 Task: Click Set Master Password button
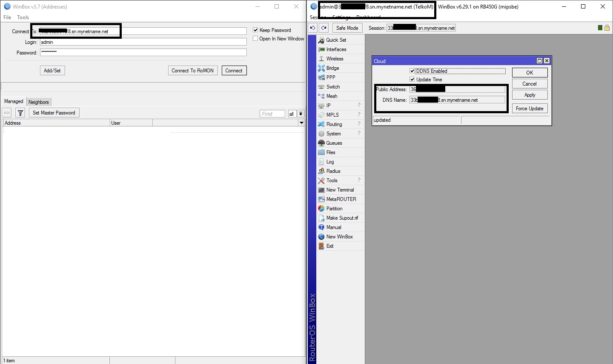click(54, 113)
